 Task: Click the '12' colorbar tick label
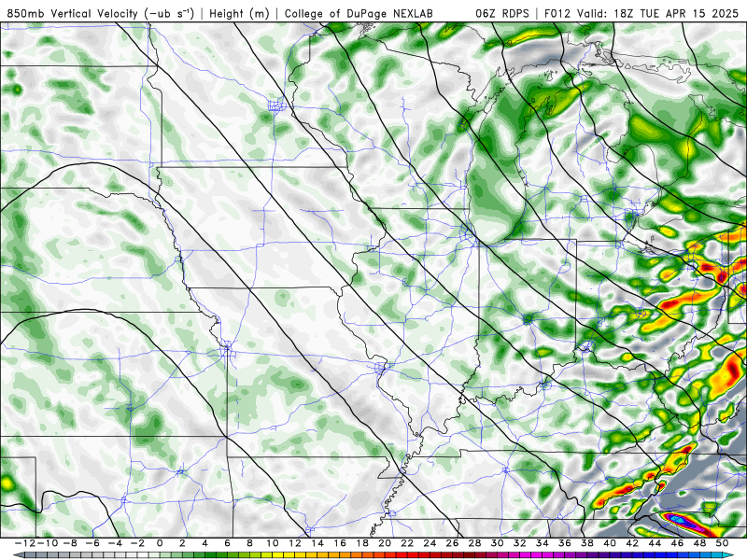(x=295, y=543)
